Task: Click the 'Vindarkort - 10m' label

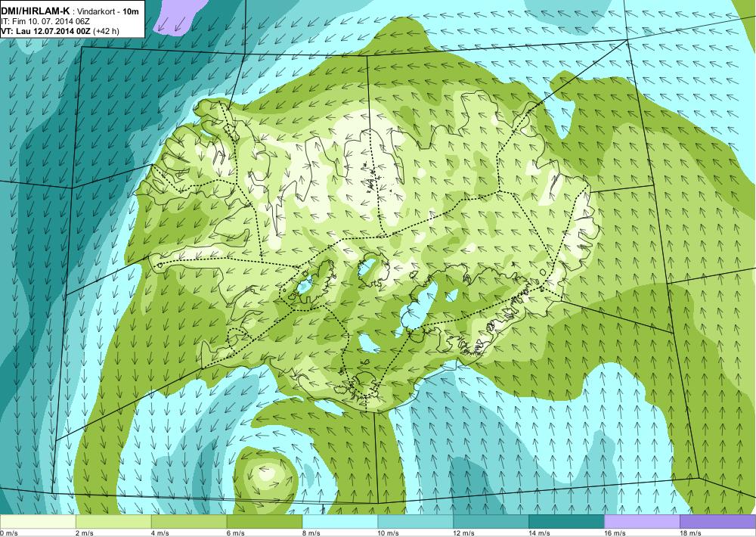Action: click(108, 11)
